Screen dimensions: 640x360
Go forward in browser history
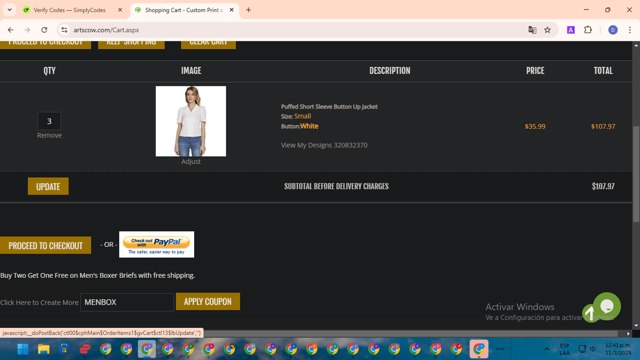pos(27,30)
